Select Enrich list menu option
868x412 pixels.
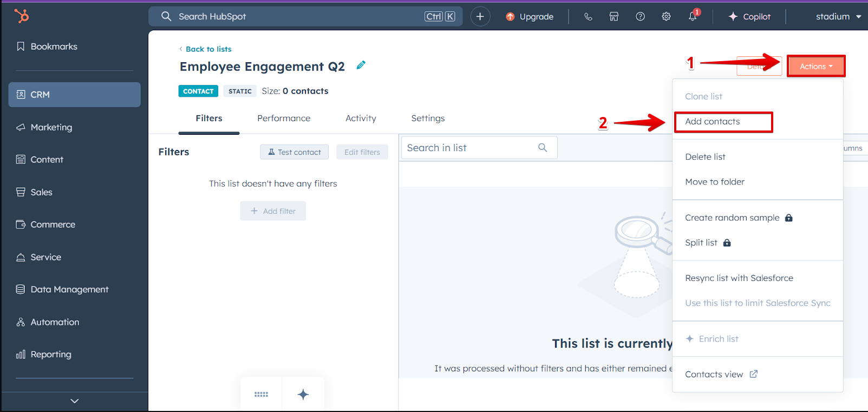point(712,339)
